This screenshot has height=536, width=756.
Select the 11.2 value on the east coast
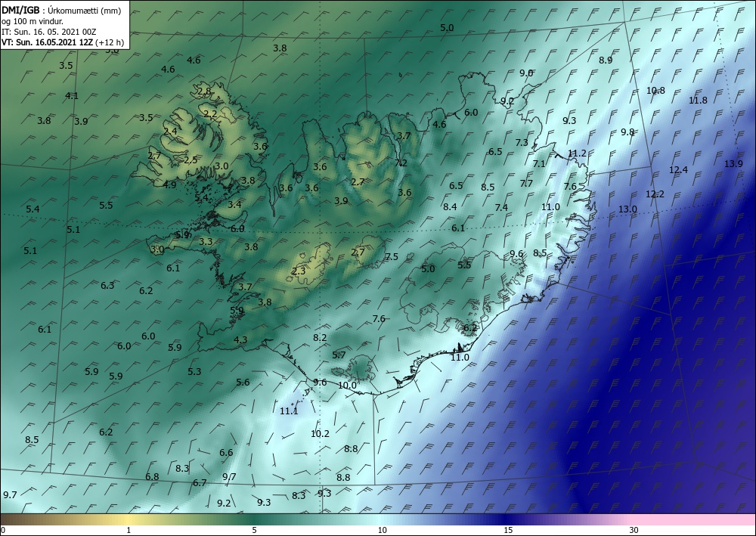[x=577, y=153]
